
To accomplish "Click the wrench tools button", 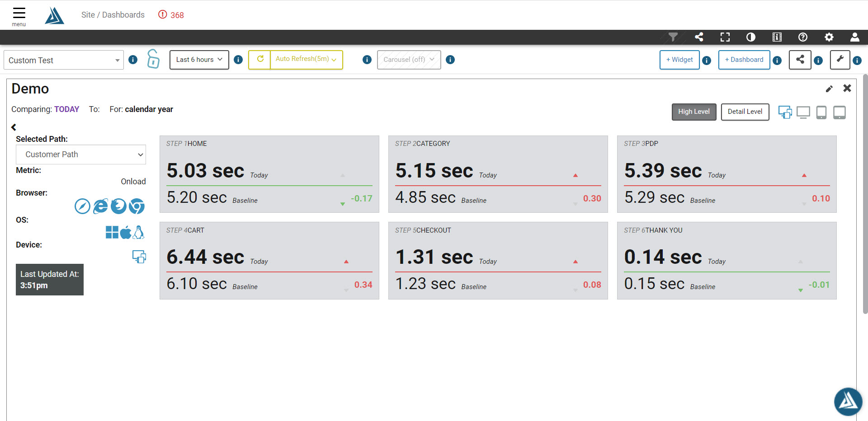I will 840,60.
